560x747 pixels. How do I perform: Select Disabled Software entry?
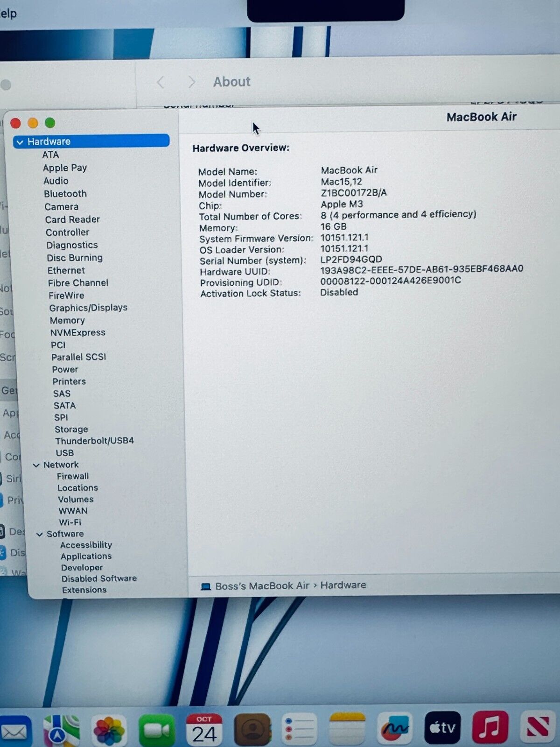(99, 578)
